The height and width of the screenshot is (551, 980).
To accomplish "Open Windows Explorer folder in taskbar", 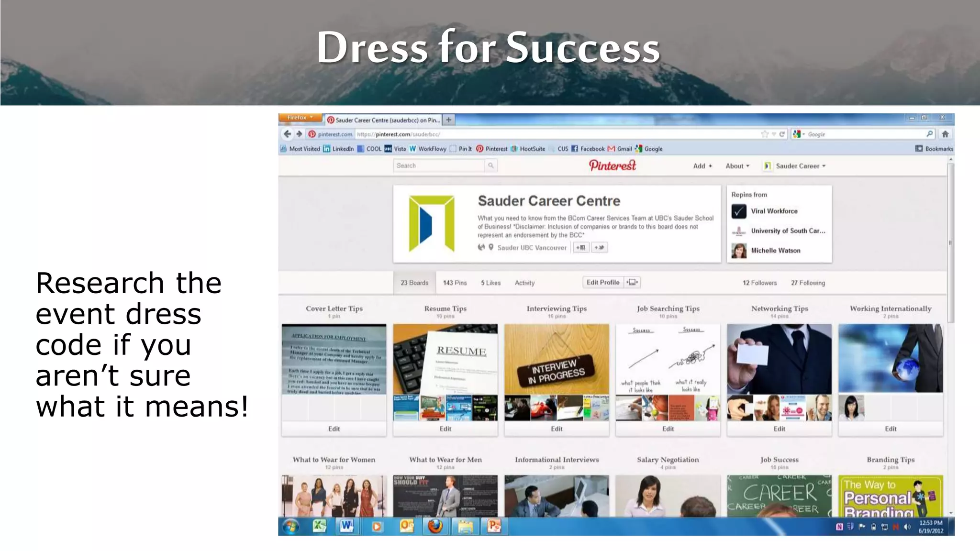I will [x=465, y=527].
